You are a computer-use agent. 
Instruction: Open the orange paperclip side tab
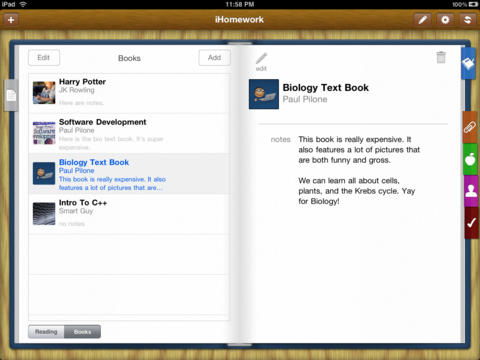click(x=470, y=127)
